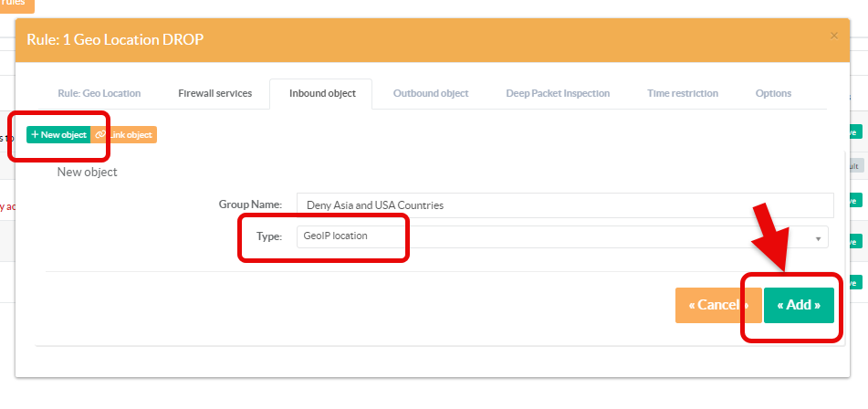
Task: Click the green New object button
Action: pos(58,135)
